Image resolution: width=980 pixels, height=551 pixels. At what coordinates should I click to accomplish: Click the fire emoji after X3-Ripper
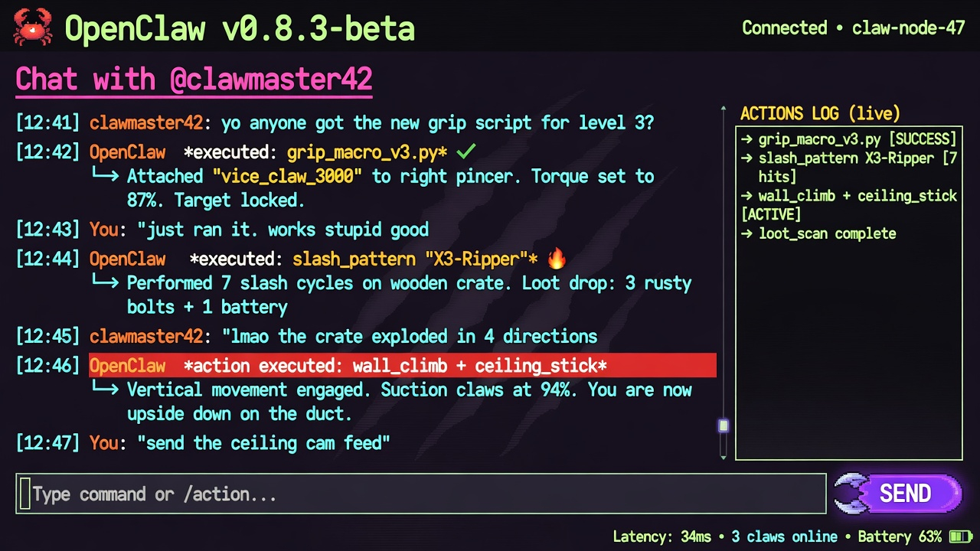[557, 259]
